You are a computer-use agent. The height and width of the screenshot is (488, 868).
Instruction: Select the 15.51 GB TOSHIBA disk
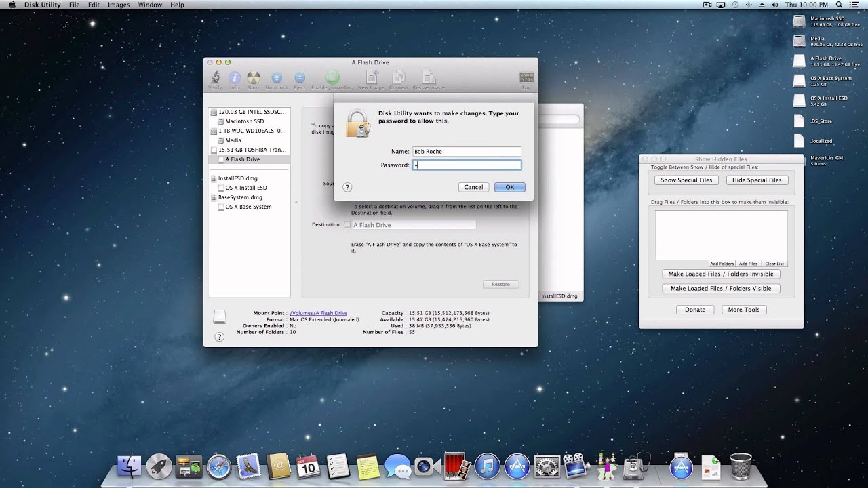coord(249,150)
